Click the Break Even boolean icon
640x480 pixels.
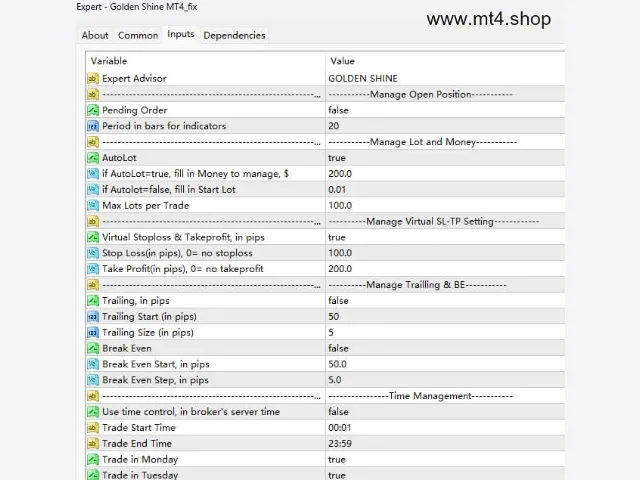(x=93, y=348)
